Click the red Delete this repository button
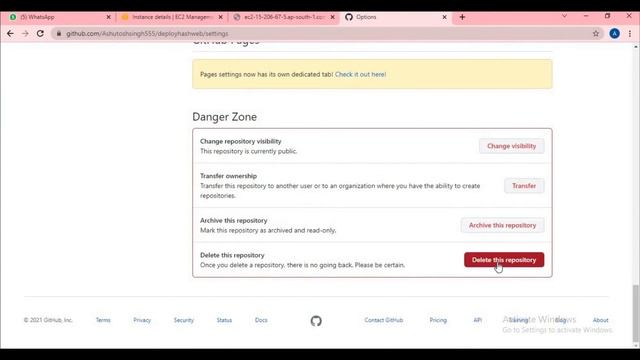 coord(504,260)
